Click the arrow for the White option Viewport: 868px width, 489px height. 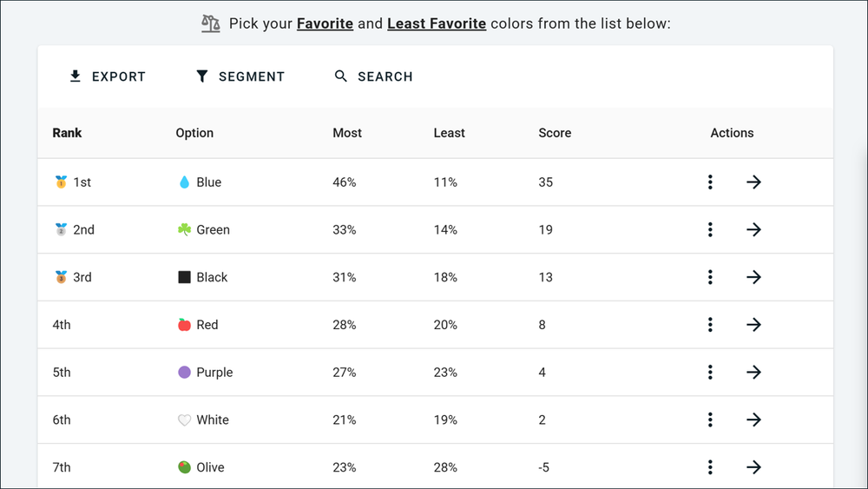pos(753,420)
